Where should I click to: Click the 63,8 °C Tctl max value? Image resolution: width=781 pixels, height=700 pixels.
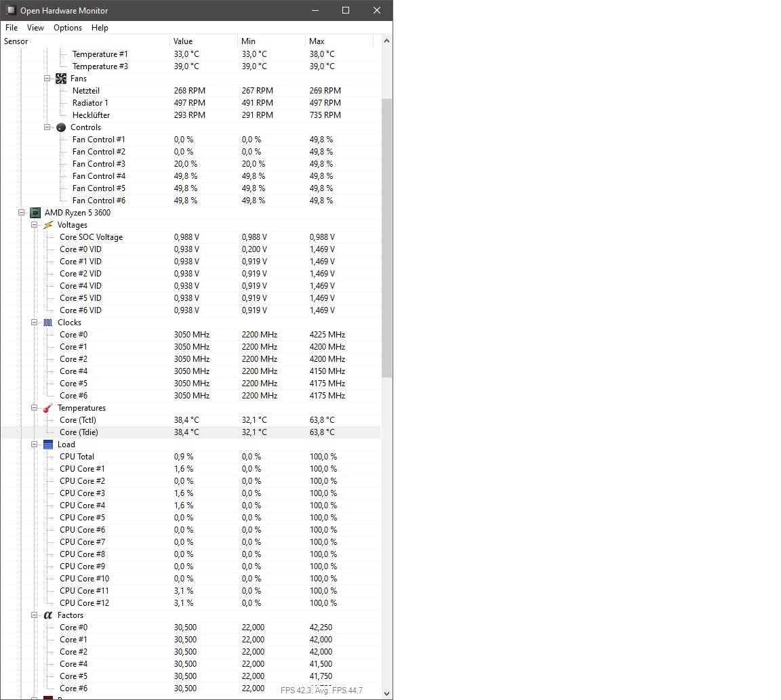322,420
